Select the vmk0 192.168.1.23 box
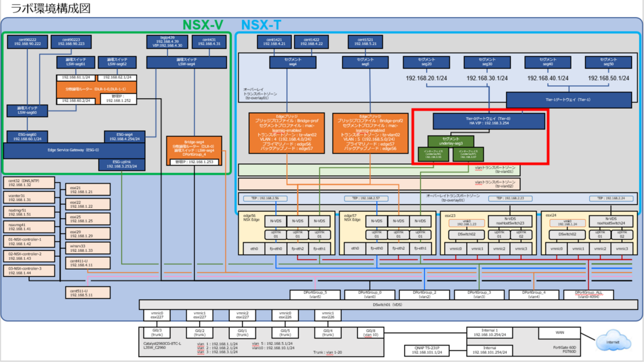 coord(466,223)
